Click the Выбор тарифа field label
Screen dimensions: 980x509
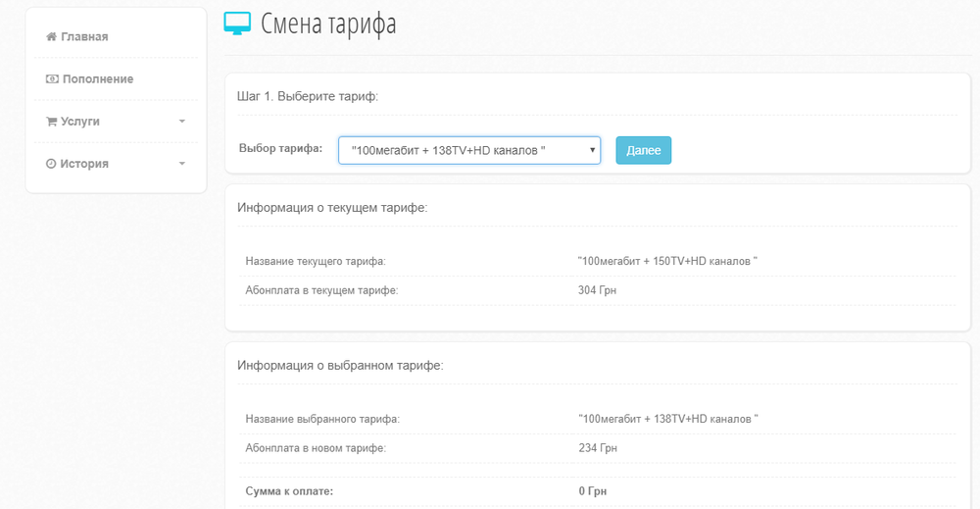tap(280, 149)
